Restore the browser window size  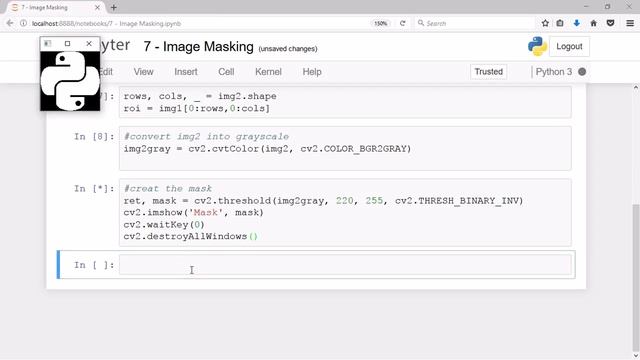[x=607, y=7]
